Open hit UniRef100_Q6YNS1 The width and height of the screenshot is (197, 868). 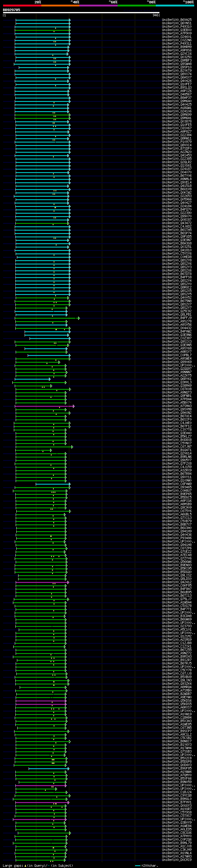tap(177, 23)
